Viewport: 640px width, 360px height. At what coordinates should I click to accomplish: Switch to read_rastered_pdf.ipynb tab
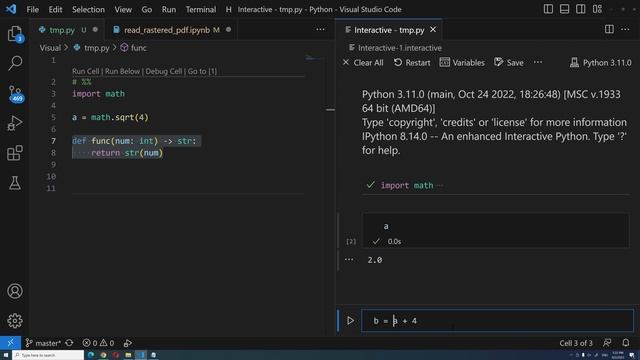point(167,30)
